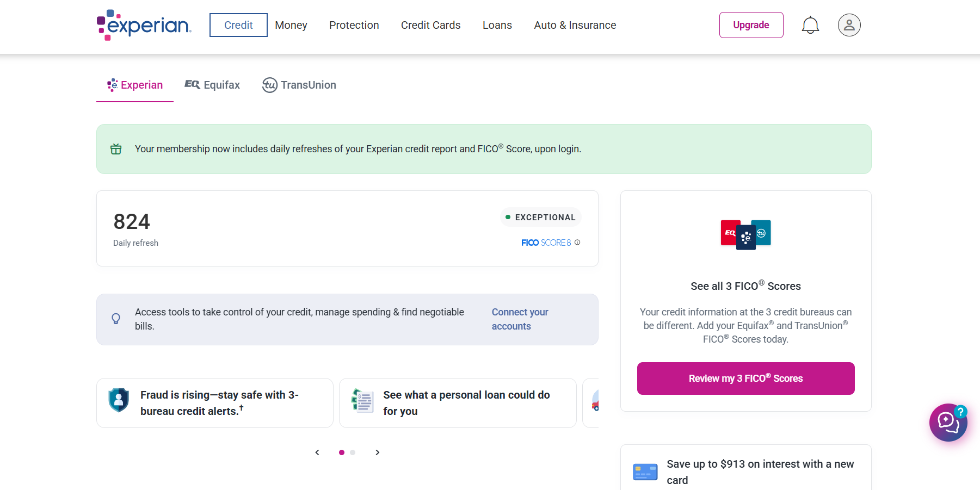Open the Protection nav item
980x490 pixels.
(x=354, y=25)
